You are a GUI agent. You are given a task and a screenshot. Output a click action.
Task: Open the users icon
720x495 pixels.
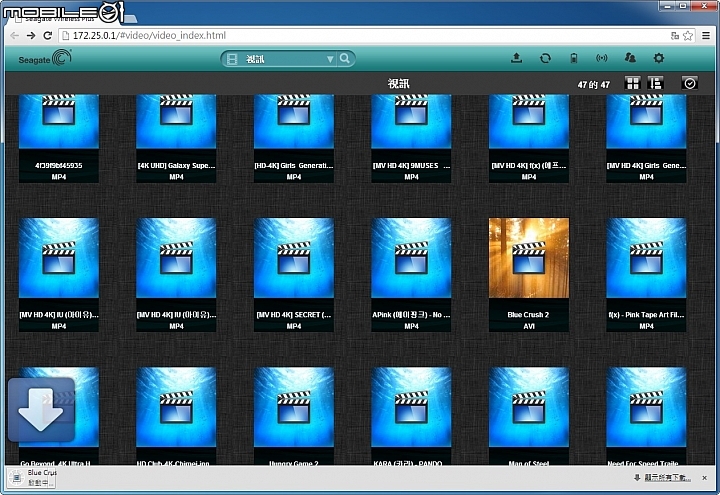(x=630, y=58)
